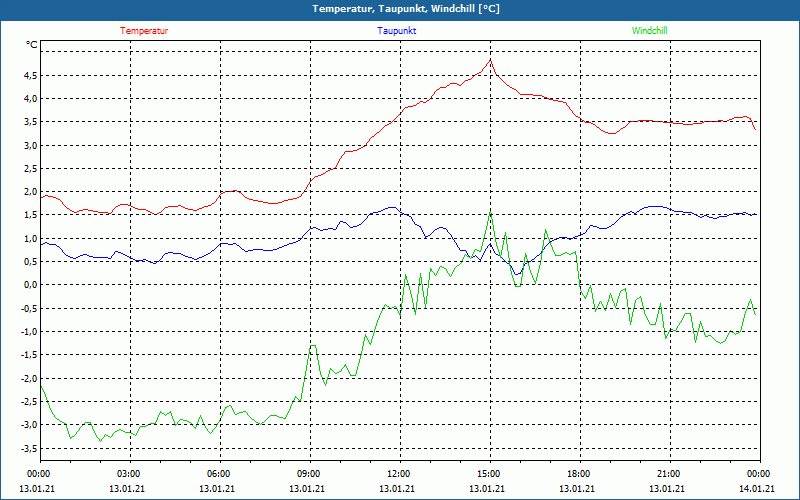Click the 14.01.21 date label
The height and width of the screenshot is (500, 800).
[x=757, y=488]
